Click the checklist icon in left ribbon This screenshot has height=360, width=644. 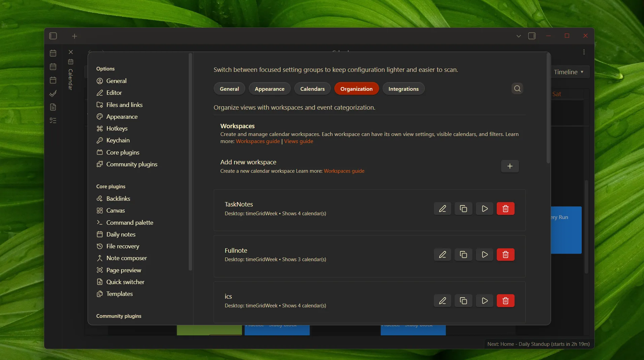coord(53,120)
